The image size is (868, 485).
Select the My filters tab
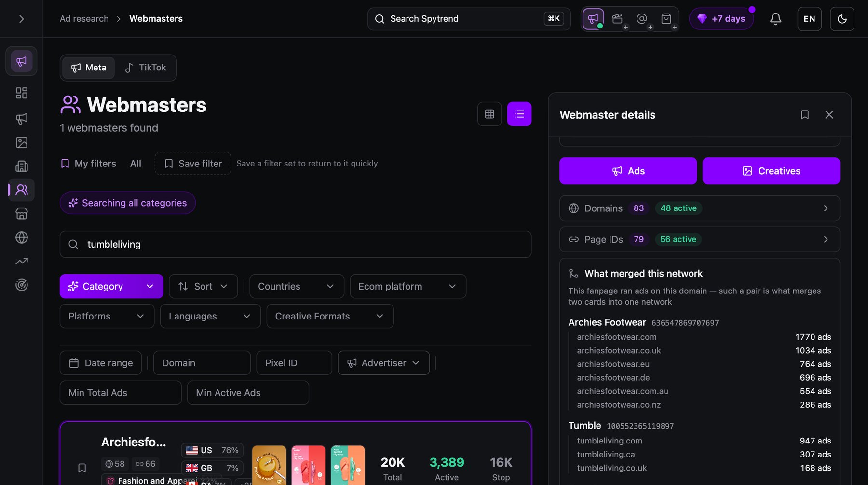(x=89, y=164)
